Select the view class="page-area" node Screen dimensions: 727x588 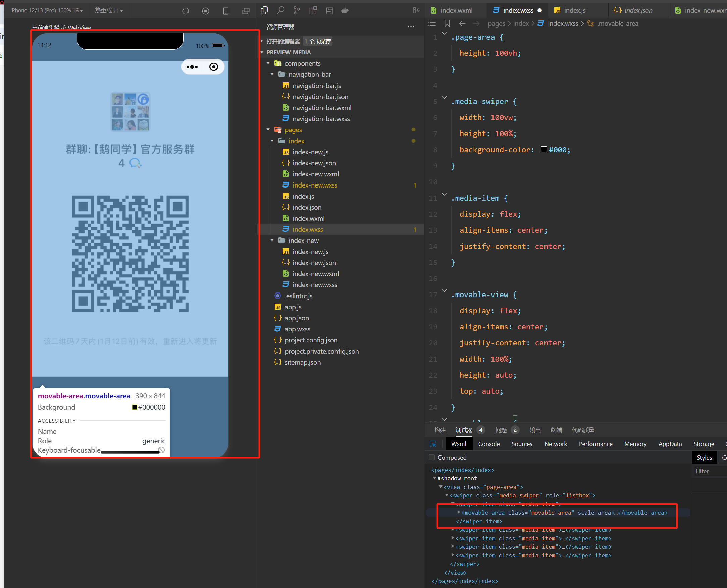(x=483, y=487)
